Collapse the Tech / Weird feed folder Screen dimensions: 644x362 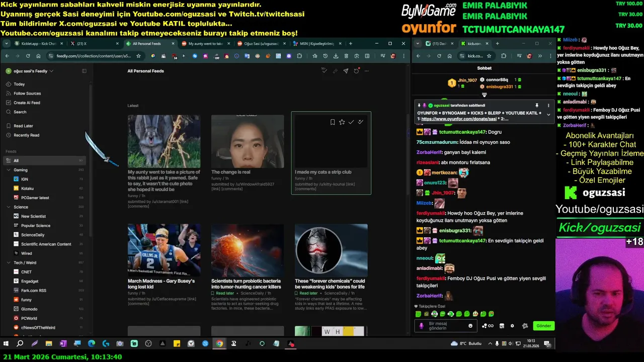coord(9,262)
